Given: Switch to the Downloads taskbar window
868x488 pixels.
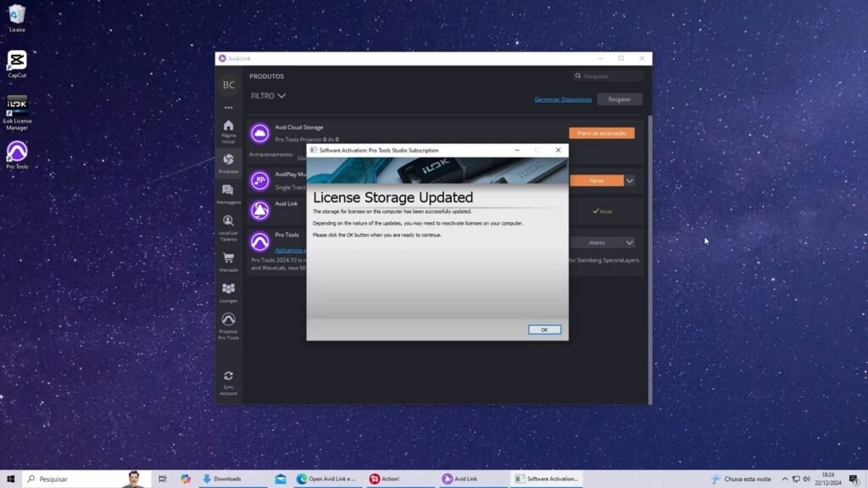Looking at the screenshot, I should [x=232, y=479].
